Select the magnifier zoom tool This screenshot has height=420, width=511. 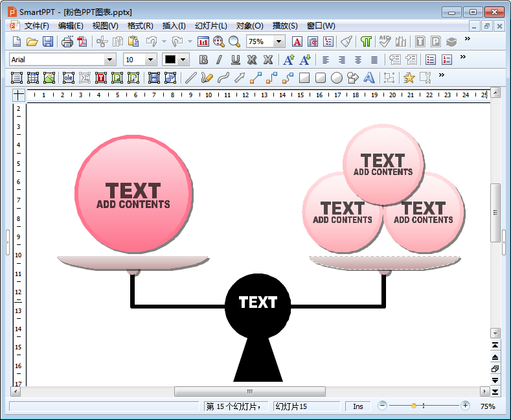[234, 41]
